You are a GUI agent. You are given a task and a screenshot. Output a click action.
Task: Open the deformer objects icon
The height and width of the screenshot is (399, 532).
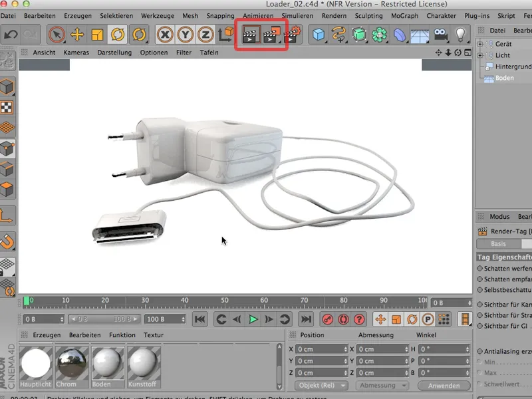point(400,35)
